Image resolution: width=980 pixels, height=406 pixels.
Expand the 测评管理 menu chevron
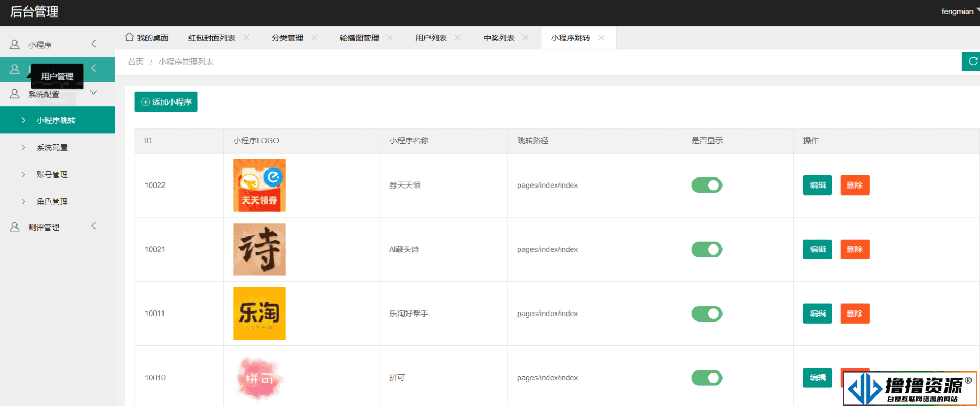click(x=93, y=226)
